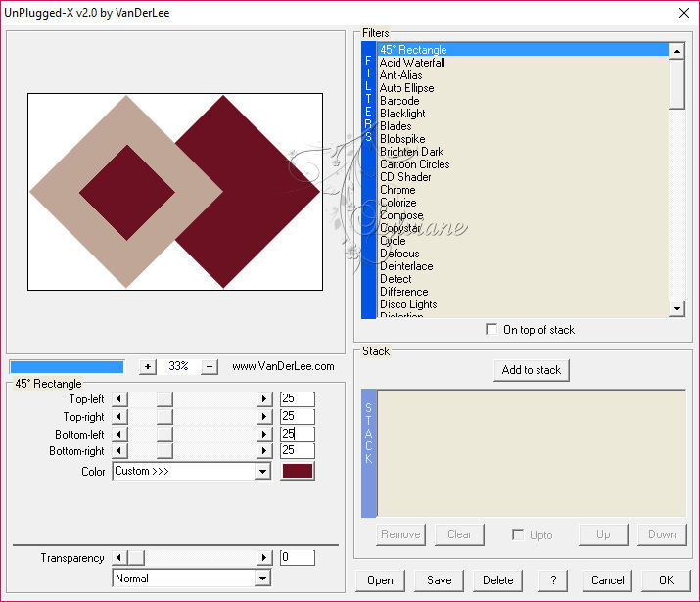700x602 pixels.
Task: Click the dark red color swatch
Action: click(298, 471)
